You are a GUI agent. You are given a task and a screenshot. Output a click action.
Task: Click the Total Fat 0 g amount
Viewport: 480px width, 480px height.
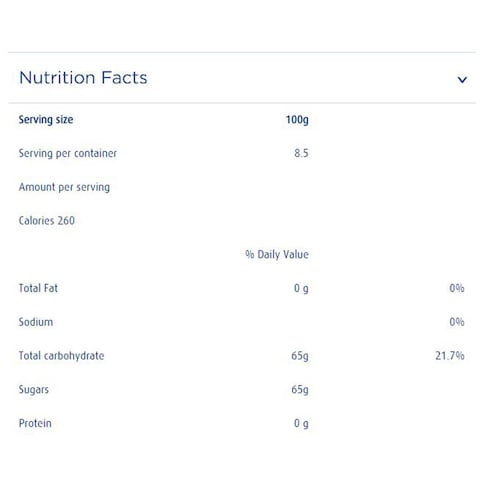pos(301,288)
